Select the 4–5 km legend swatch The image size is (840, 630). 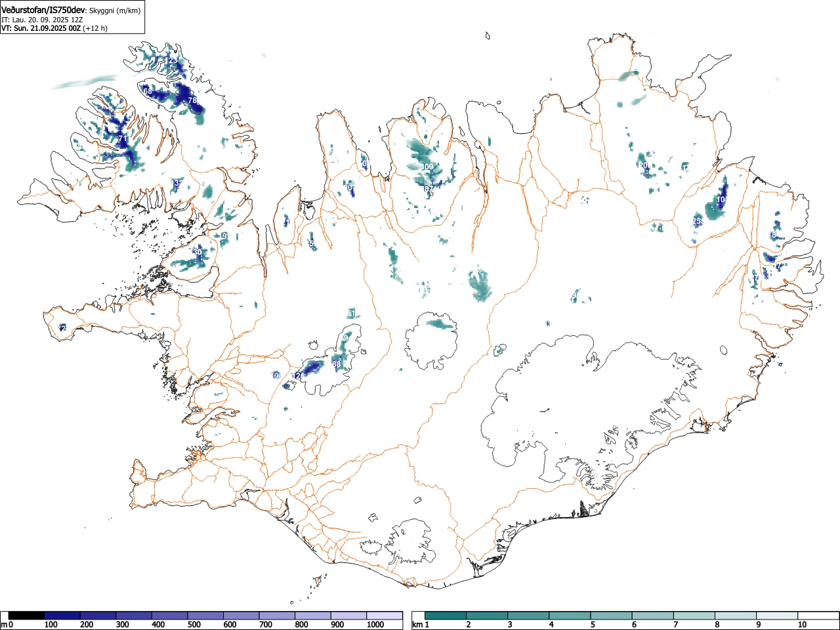coord(570,616)
